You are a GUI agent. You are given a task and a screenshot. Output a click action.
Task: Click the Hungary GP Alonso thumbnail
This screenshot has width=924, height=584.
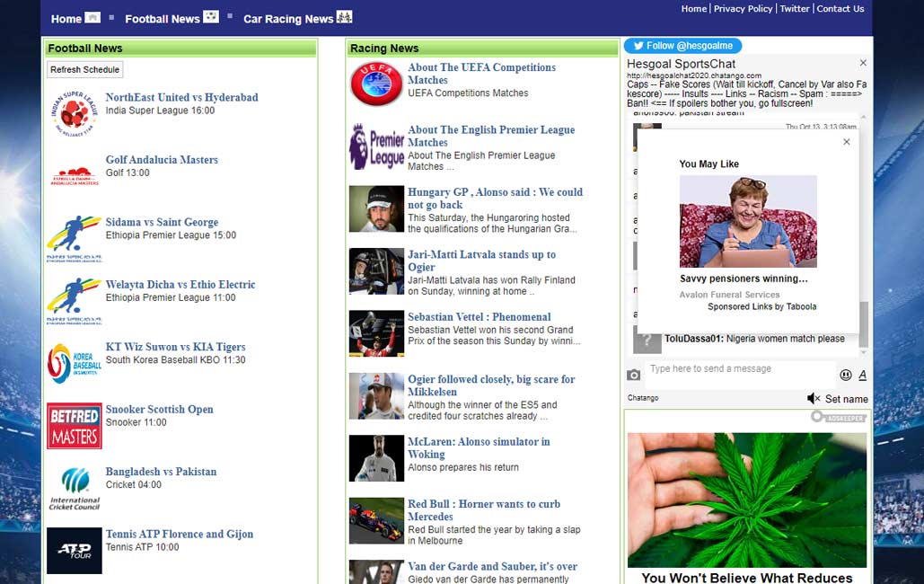coord(376,208)
